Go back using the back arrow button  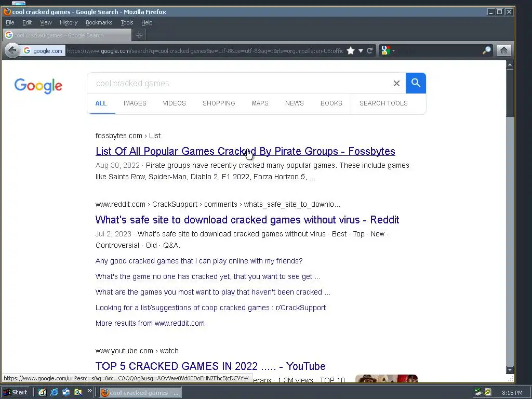point(12,51)
